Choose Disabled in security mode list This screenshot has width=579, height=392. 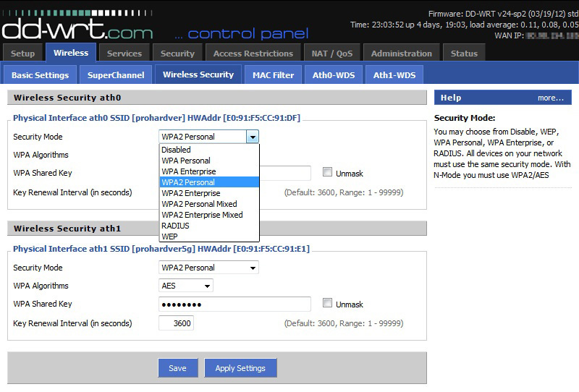[x=209, y=150]
